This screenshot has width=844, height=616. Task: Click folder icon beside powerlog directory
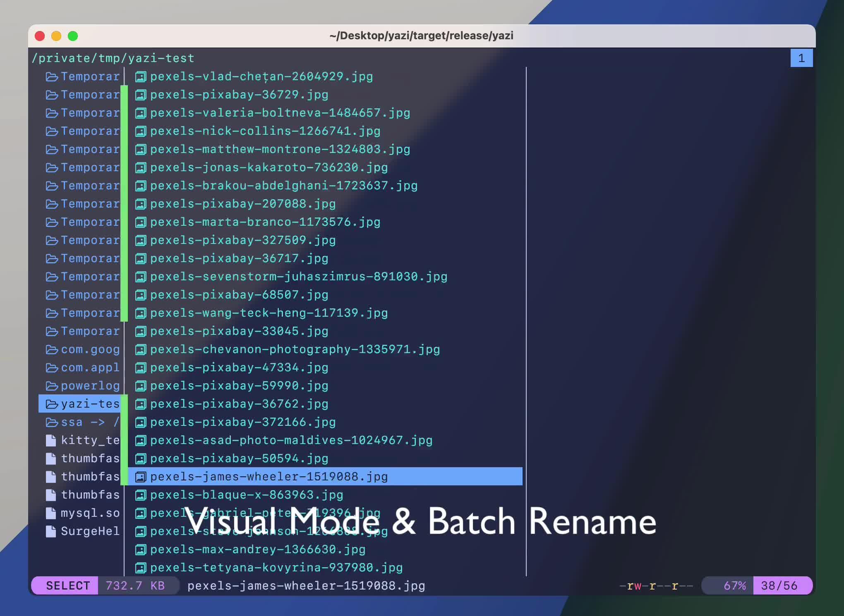tap(52, 386)
